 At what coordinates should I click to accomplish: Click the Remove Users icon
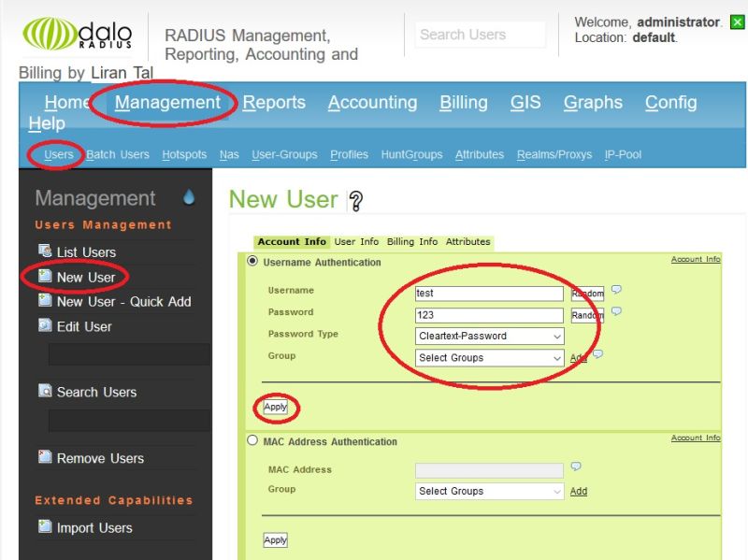coord(45,457)
